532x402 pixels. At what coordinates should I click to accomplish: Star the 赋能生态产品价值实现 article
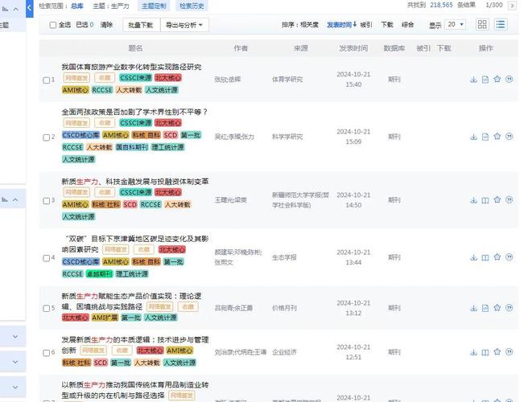497,308
